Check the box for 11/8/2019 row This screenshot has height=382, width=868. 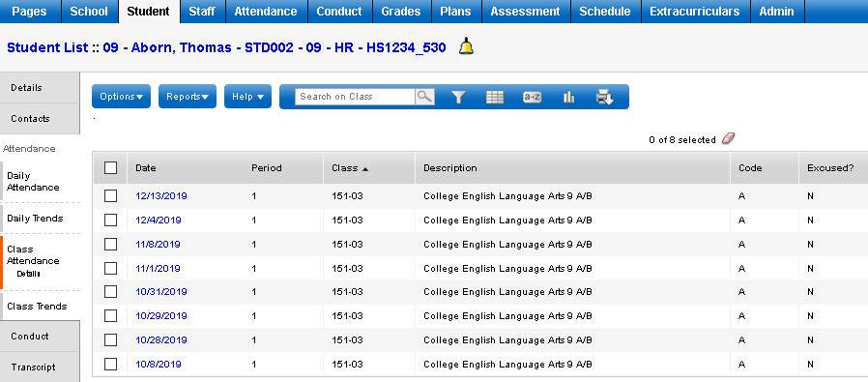(x=111, y=244)
